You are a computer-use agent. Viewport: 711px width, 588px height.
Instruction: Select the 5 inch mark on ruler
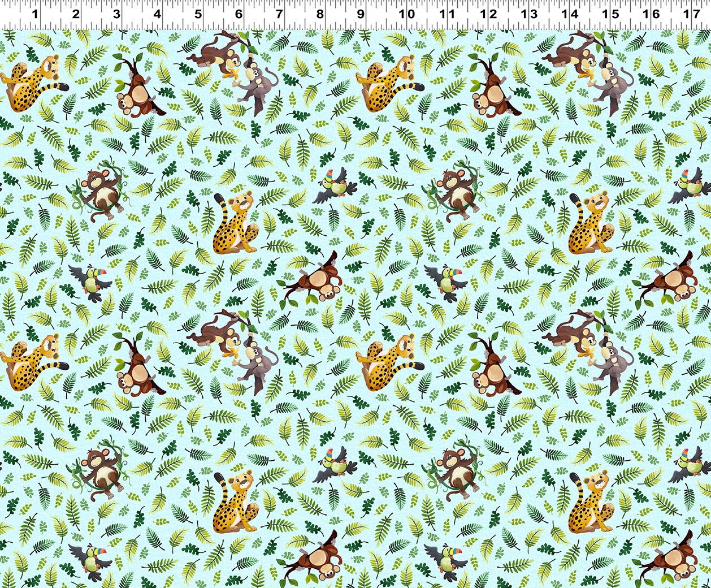(x=198, y=14)
